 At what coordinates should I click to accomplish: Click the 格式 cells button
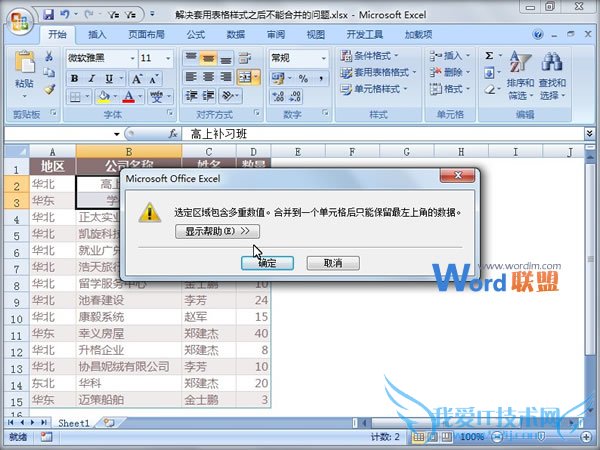(x=450, y=89)
